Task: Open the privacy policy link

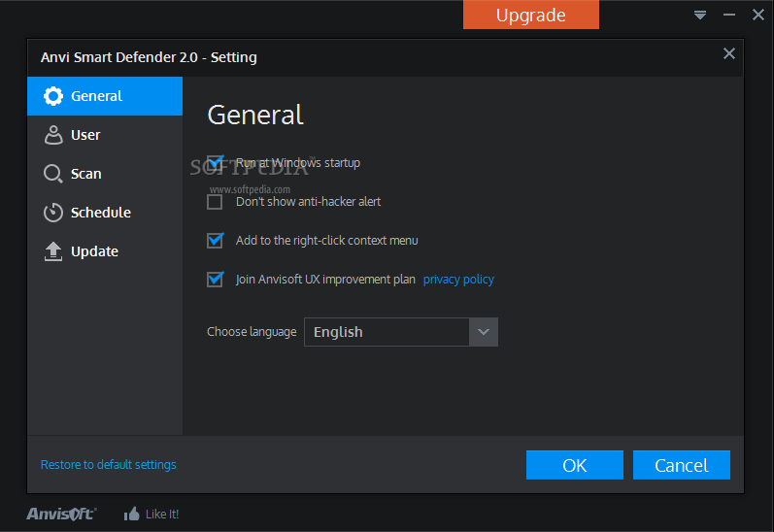Action: (x=458, y=280)
